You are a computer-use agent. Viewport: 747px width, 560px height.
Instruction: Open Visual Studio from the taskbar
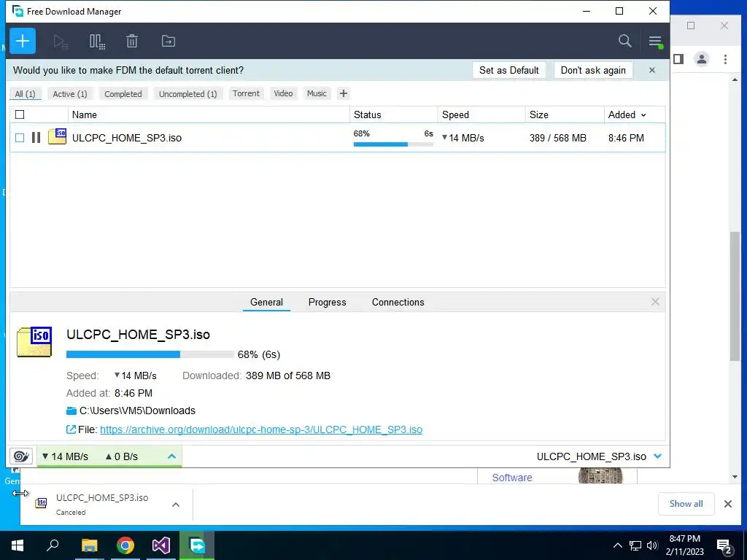click(161, 545)
